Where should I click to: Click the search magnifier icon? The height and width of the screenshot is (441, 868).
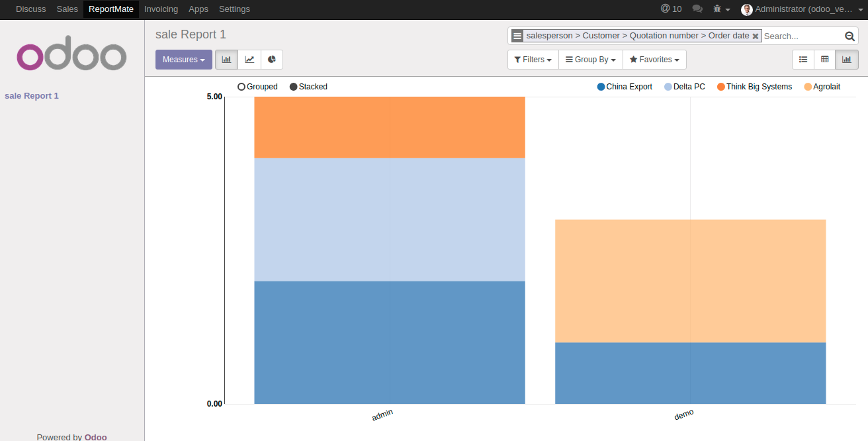click(x=849, y=36)
